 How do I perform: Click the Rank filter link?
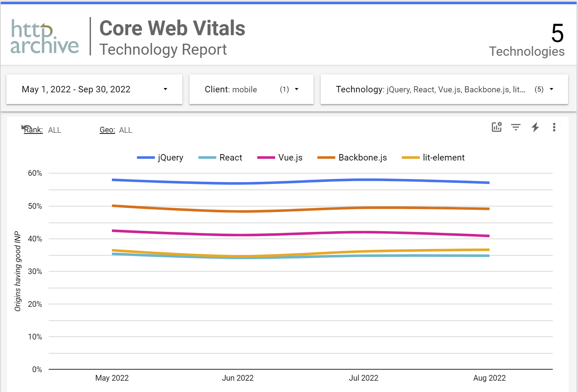pyautogui.click(x=34, y=130)
